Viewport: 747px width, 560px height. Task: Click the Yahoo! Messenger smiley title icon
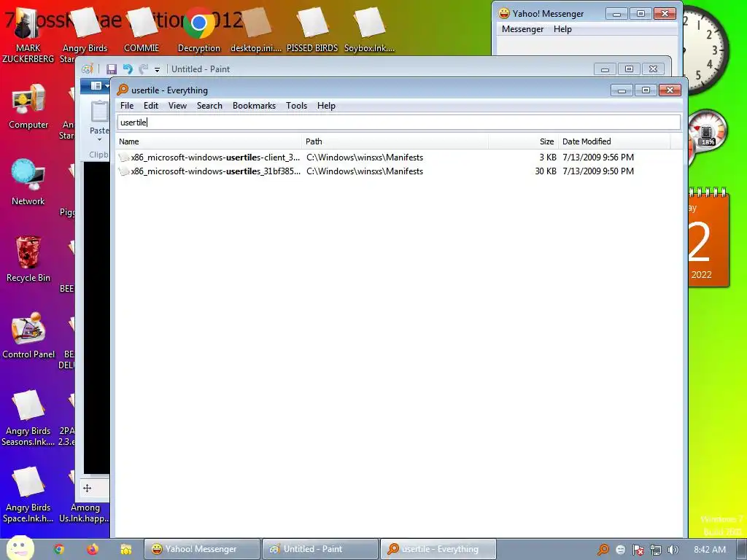tap(504, 13)
